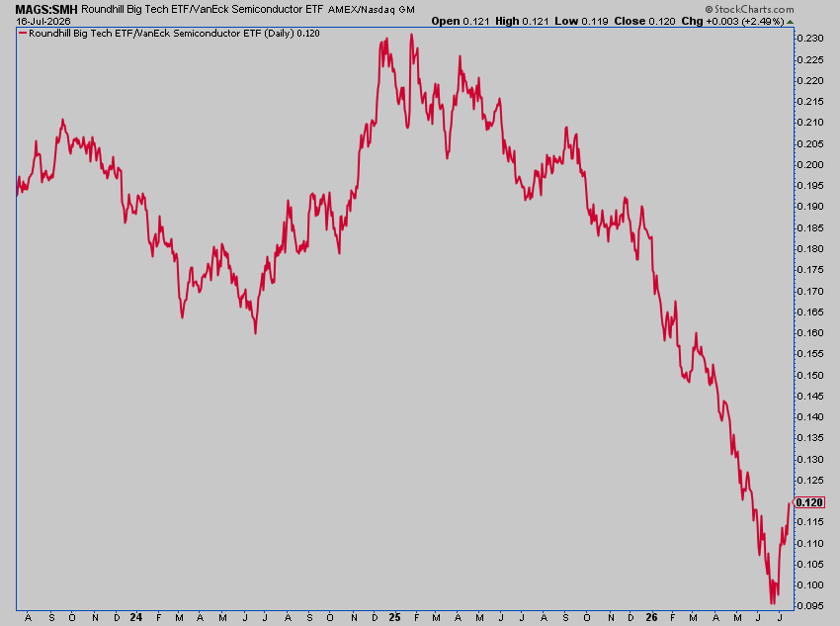This screenshot has width=840, height=626.
Task: Click the 0.150 y-axis label
Action: tap(810, 375)
